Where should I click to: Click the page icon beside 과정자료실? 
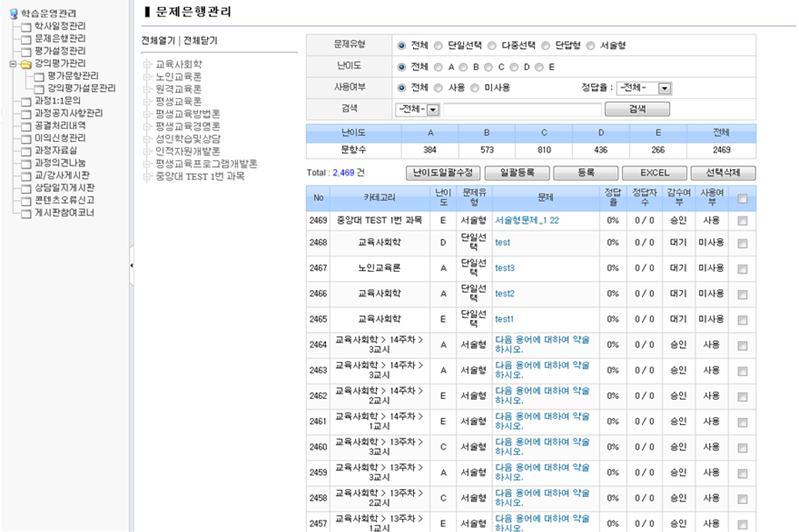click(25, 150)
